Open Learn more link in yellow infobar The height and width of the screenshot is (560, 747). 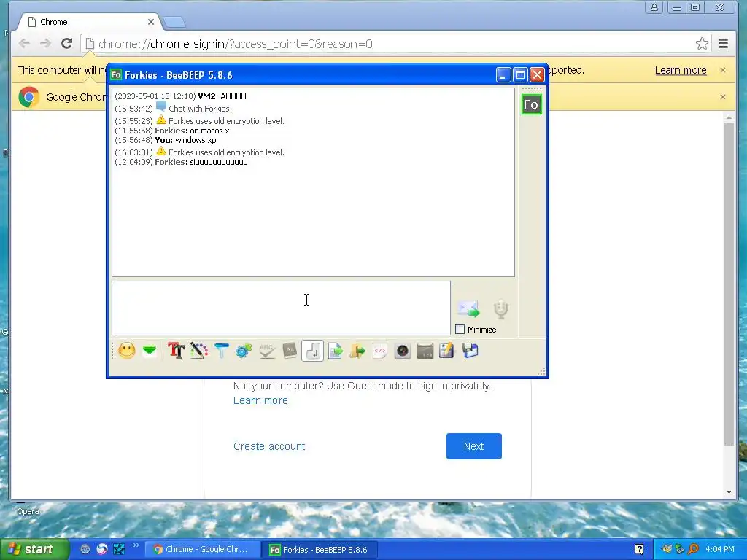681,70
